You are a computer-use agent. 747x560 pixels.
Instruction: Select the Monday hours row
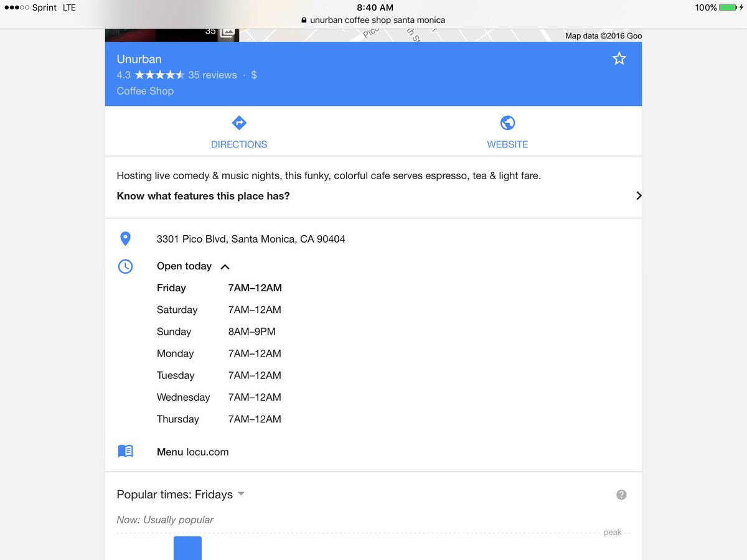tap(219, 353)
